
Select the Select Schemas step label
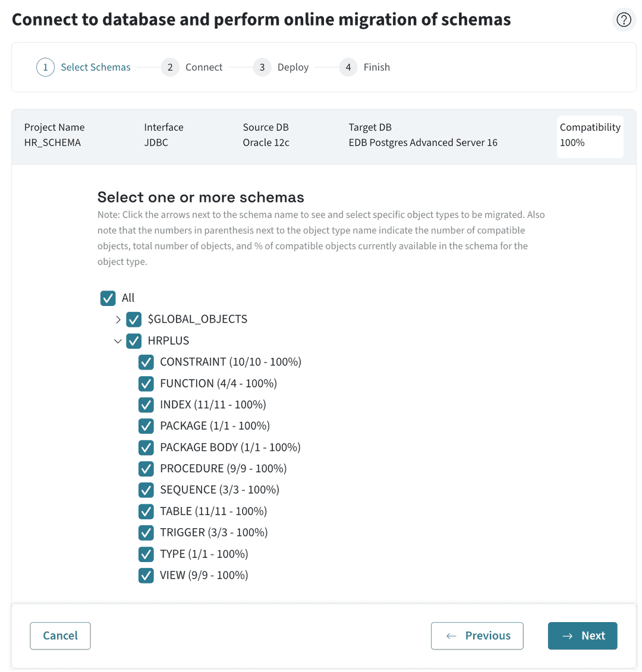point(95,67)
